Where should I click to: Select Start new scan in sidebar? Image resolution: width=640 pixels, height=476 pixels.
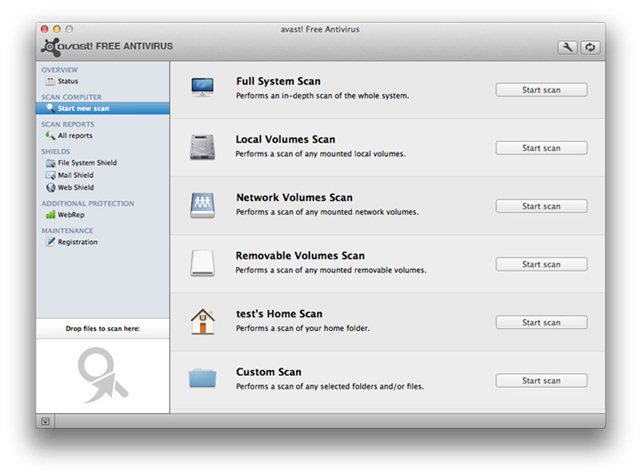(x=83, y=108)
